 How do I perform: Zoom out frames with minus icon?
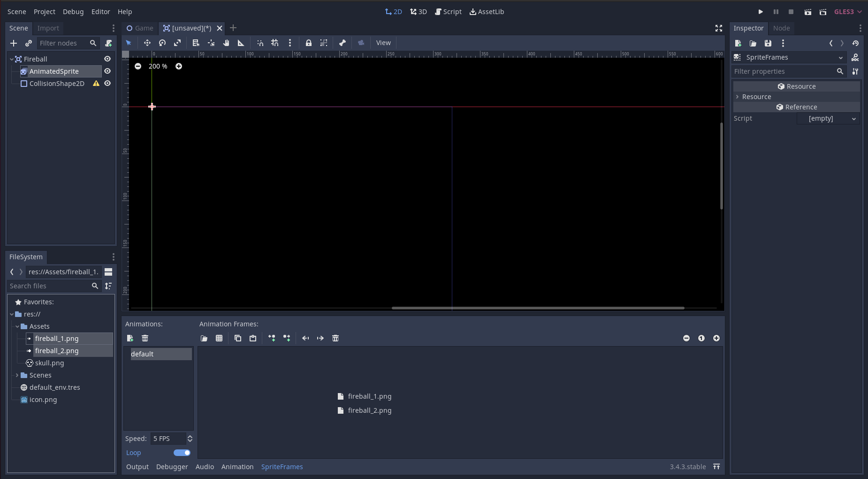[686, 338]
